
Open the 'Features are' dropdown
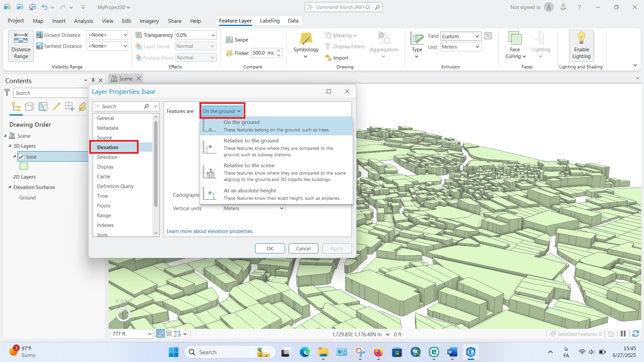click(x=222, y=111)
